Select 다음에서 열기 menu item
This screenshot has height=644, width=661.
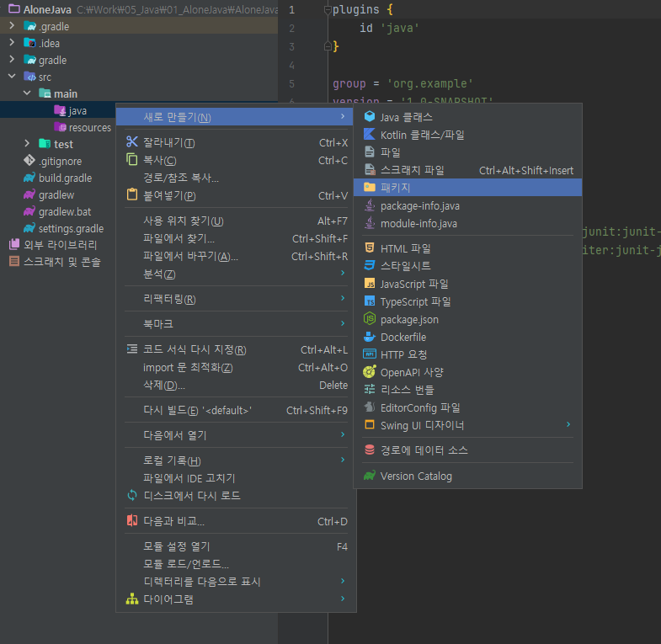coord(236,435)
